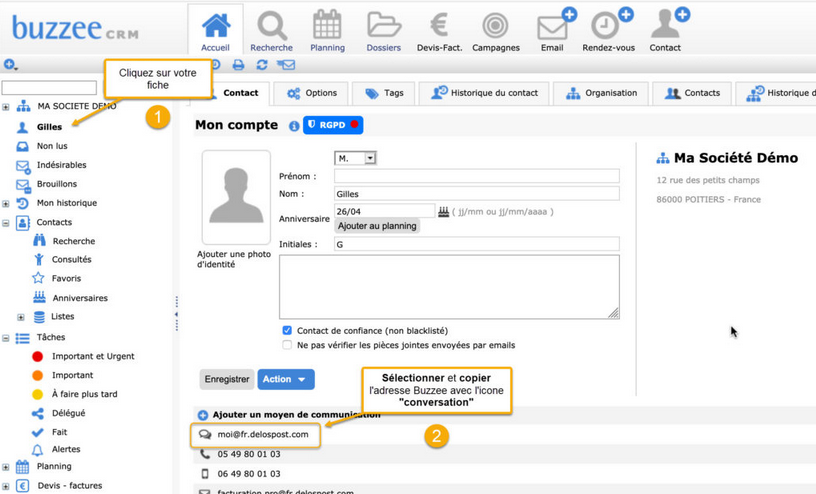816x494 pixels.
Task: Click the sidebar search box
Action: (x=49, y=88)
